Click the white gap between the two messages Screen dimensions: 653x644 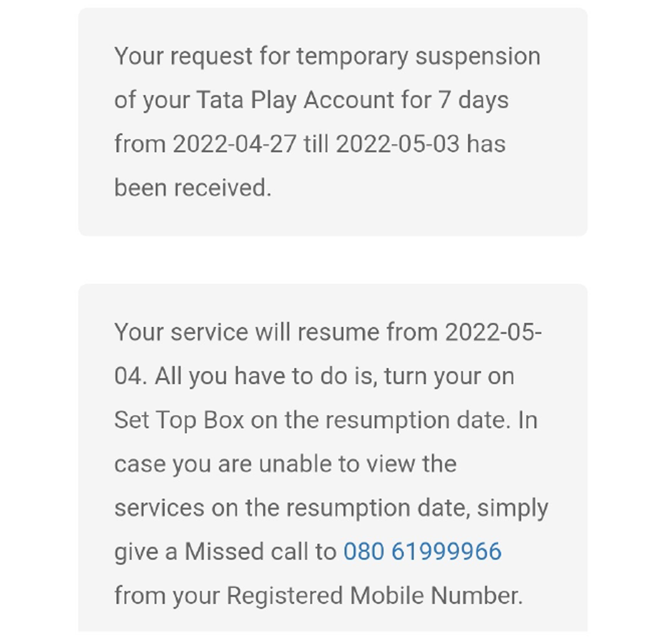click(333, 259)
